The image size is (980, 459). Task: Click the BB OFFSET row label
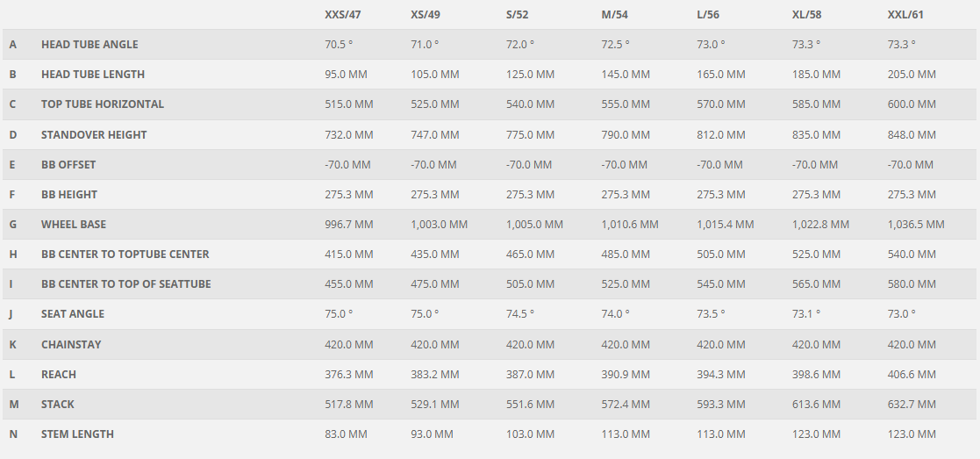pyautogui.click(x=68, y=165)
